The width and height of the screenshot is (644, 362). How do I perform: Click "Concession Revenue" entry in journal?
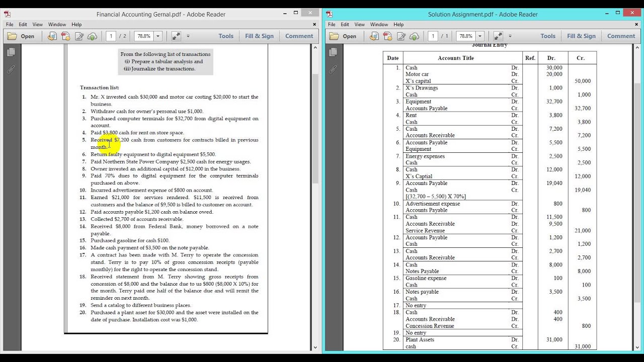[430, 326]
